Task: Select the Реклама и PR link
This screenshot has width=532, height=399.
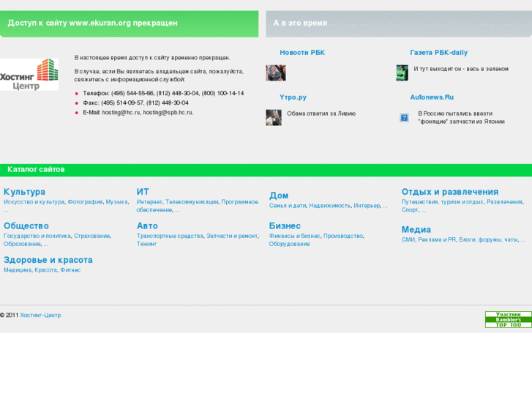Action: tap(437, 239)
